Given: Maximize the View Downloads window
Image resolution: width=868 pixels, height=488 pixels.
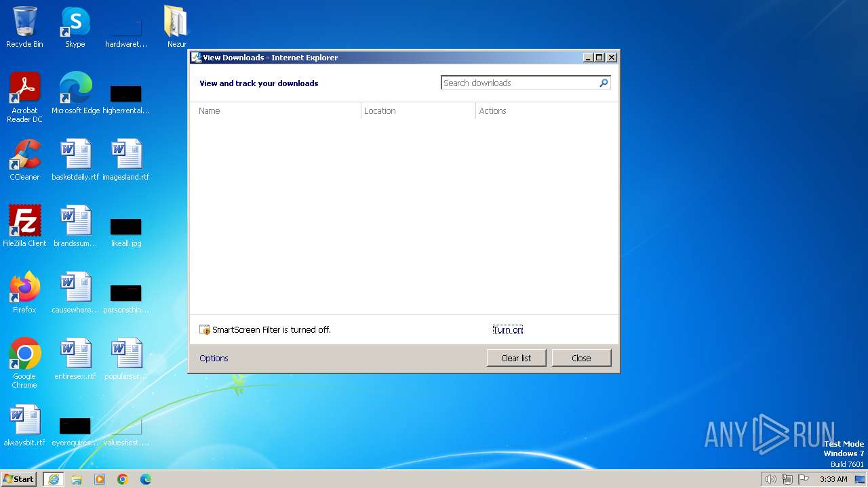Looking at the screenshot, I should (599, 58).
